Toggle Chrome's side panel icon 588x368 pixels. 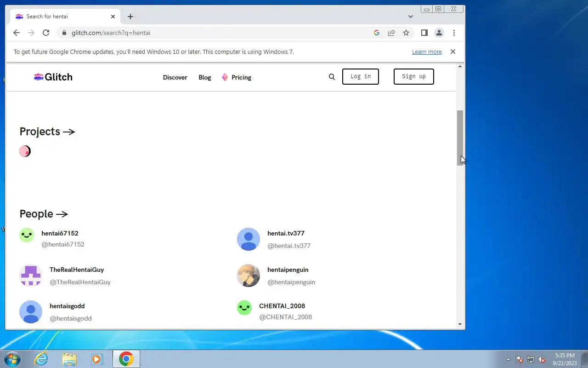tap(424, 33)
